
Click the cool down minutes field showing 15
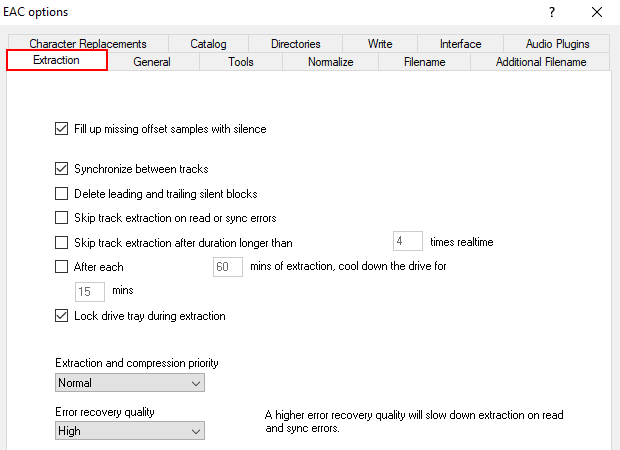[x=90, y=292]
